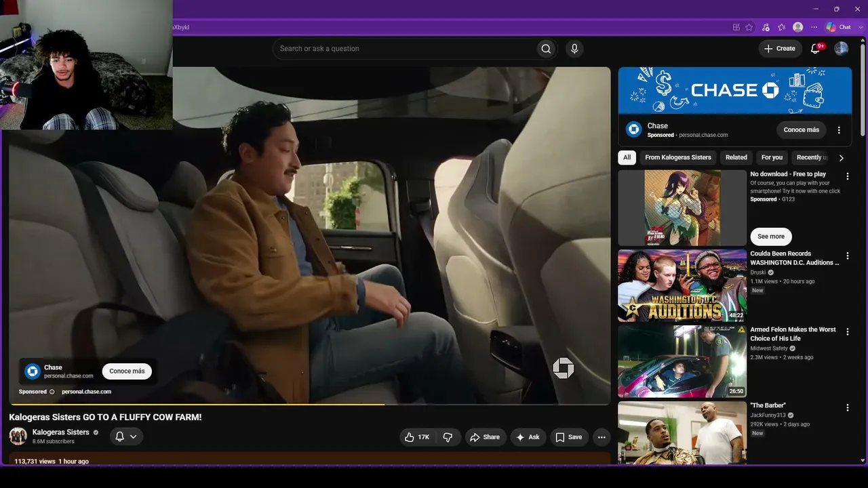This screenshot has width=868, height=488.
Task: Click "The Barber" video title text
Action: tap(768, 405)
